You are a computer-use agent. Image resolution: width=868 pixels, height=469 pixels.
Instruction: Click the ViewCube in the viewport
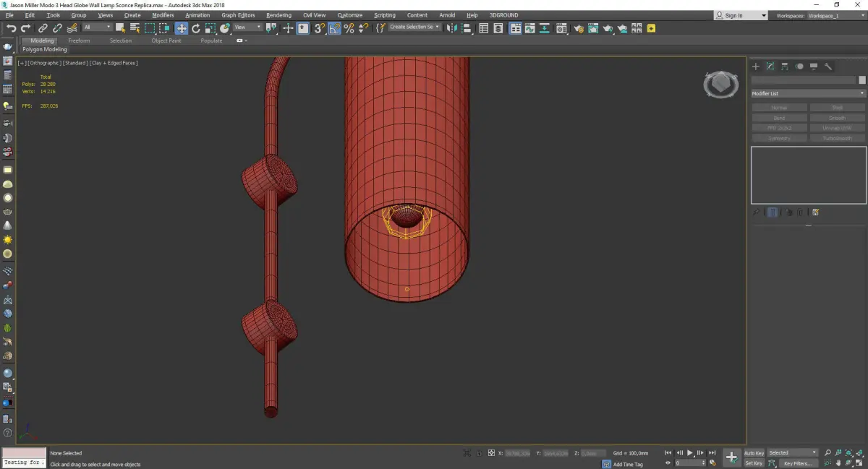(720, 85)
